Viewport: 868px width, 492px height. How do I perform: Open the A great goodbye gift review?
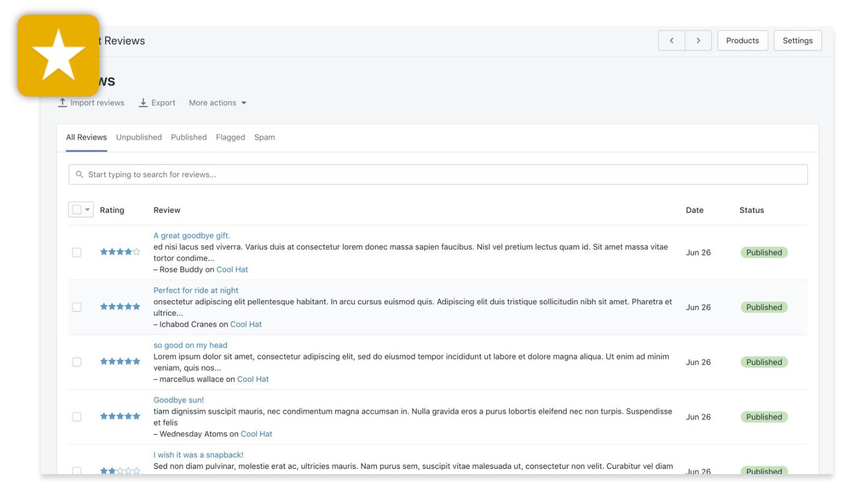point(192,235)
